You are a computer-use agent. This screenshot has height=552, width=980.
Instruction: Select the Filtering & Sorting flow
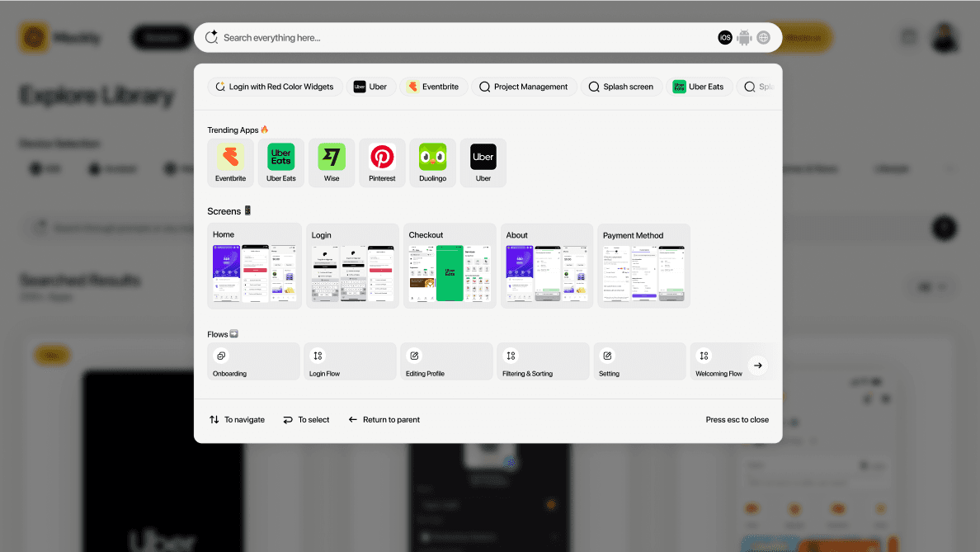543,361
